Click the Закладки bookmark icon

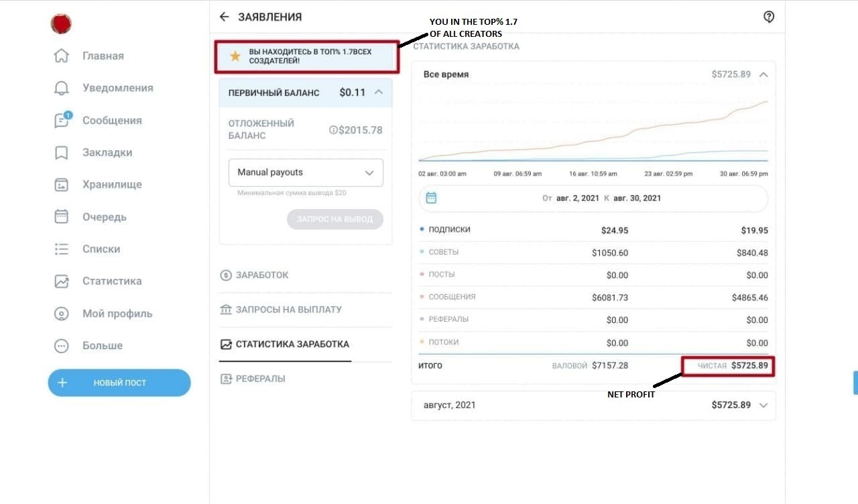pos(62,153)
